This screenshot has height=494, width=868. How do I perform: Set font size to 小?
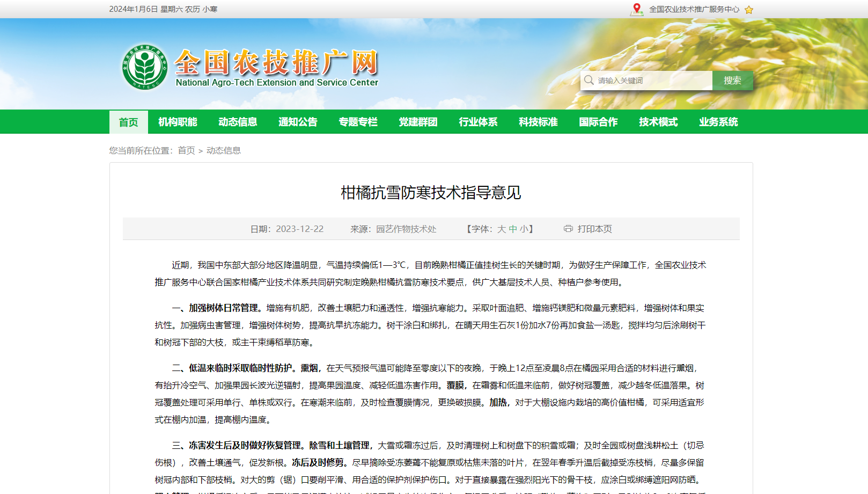(524, 229)
